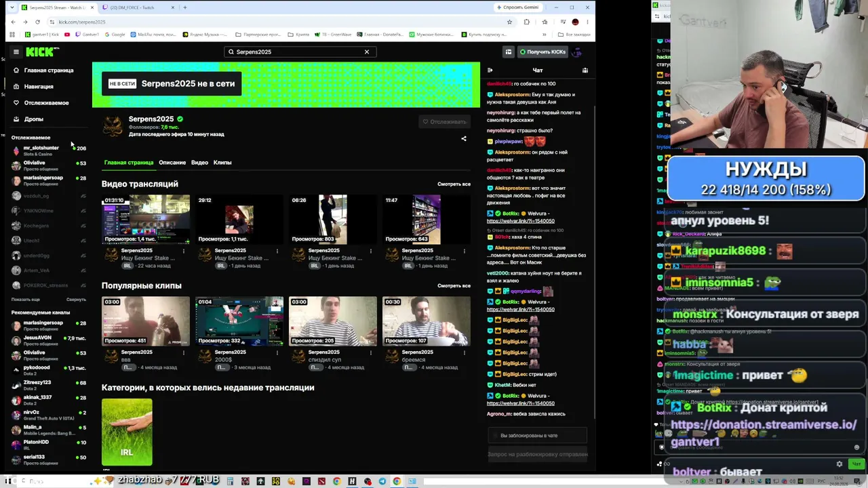
Task: Open options menu for the 06:26 video
Action: [x=370, y=251]
